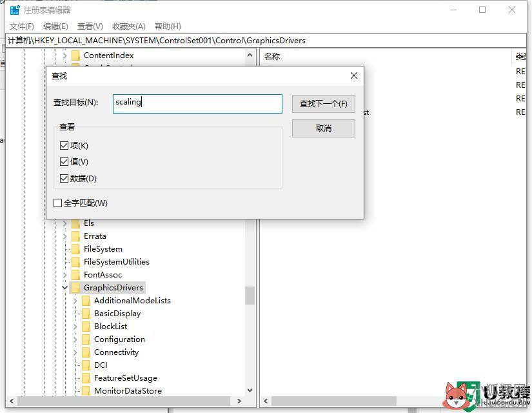Click the values pane horizontal scrollbar thumb
The image size is (532, 413).
pos(333,401)
